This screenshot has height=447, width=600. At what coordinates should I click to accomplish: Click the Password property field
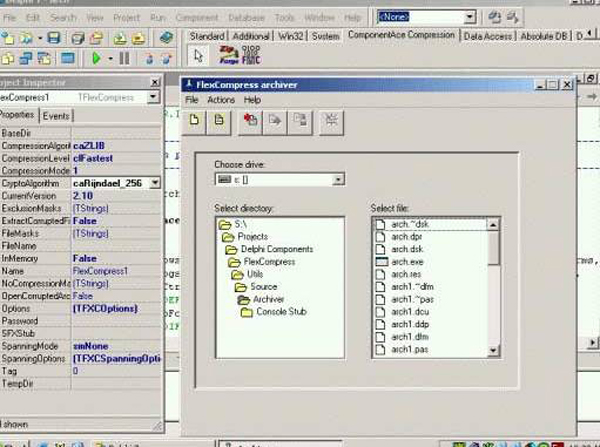click(x=115, y=321)
